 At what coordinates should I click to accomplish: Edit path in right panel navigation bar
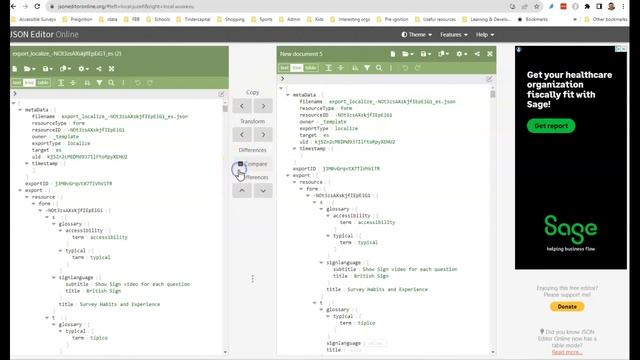[x=489, y=79]
